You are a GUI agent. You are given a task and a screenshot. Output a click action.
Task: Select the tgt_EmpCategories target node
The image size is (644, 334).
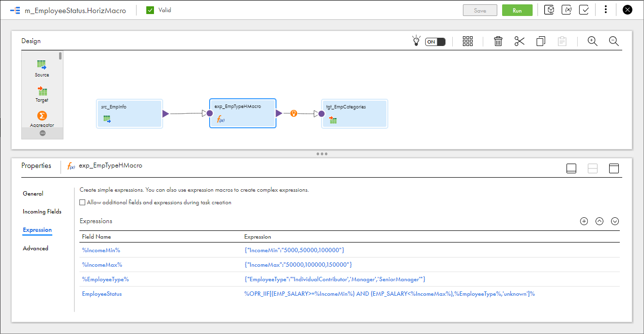pyautogui.click(x=354, y=114)
